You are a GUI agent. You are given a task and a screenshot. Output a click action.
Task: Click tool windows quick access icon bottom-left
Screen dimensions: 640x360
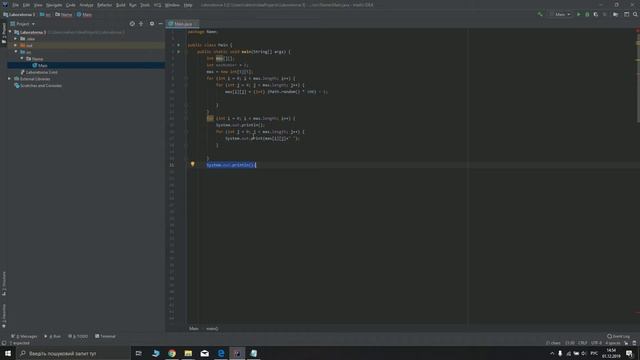pos(4,343)
